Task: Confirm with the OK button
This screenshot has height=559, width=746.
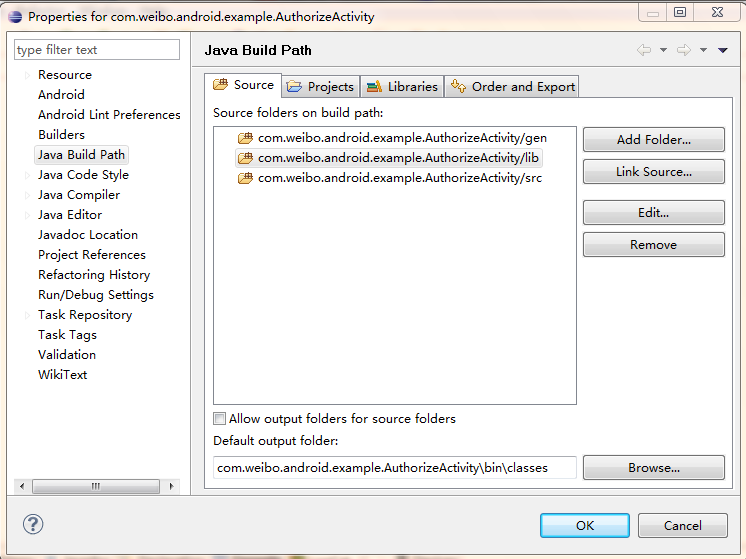Action: (x=585, y=525)
